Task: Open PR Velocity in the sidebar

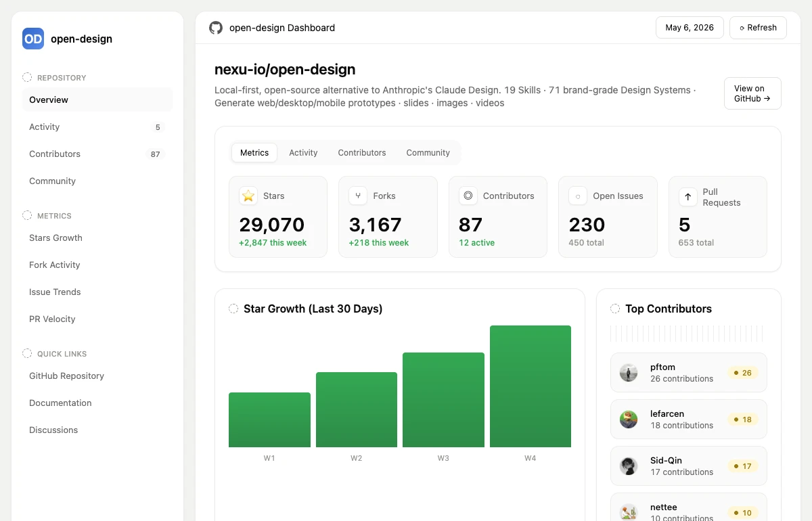Action: click(97, 319)
